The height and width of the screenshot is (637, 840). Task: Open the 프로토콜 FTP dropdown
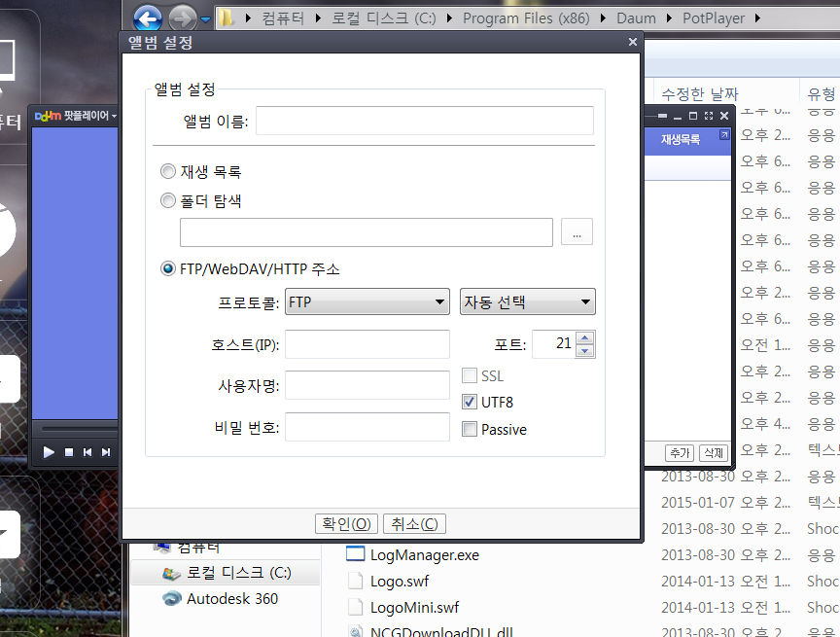pyautogui.click(x=367, y=301)
